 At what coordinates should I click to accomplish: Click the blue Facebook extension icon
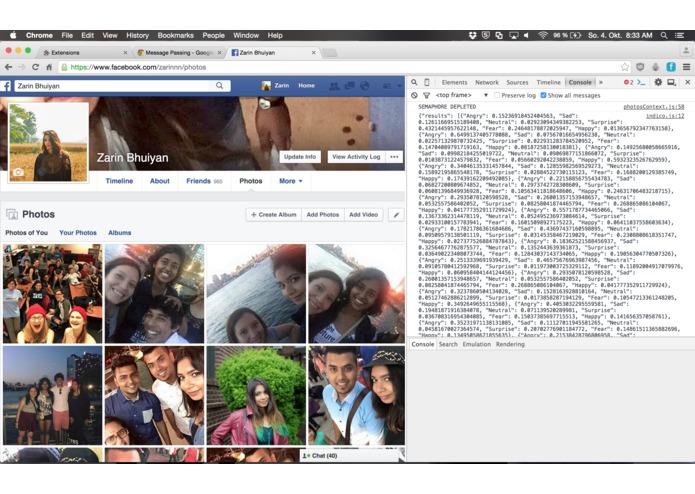(x=671, y=67)
